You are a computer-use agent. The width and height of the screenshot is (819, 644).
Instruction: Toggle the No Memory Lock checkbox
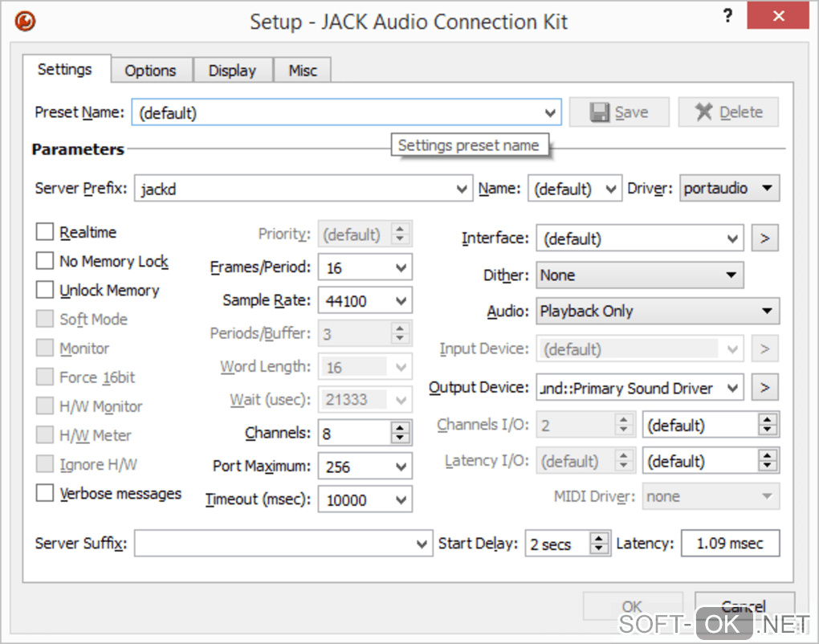(45, 262)
